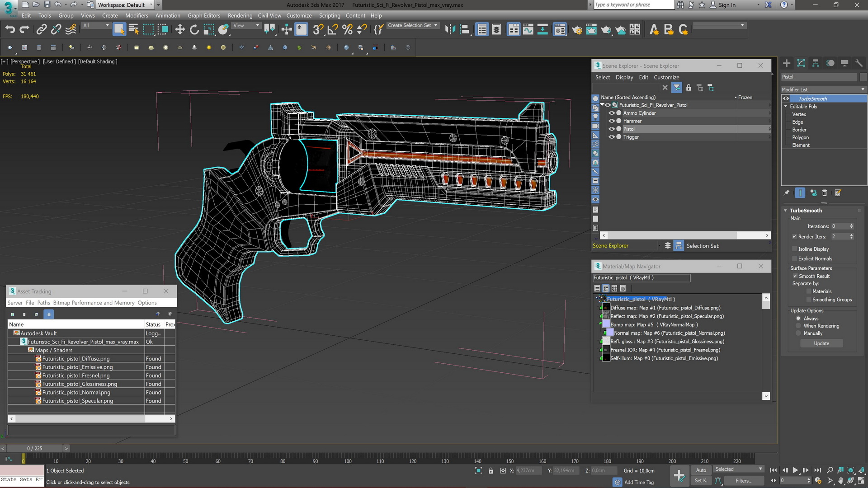Open Create Selection Set dropdown

pyautogui.click(x=435, y=25)
